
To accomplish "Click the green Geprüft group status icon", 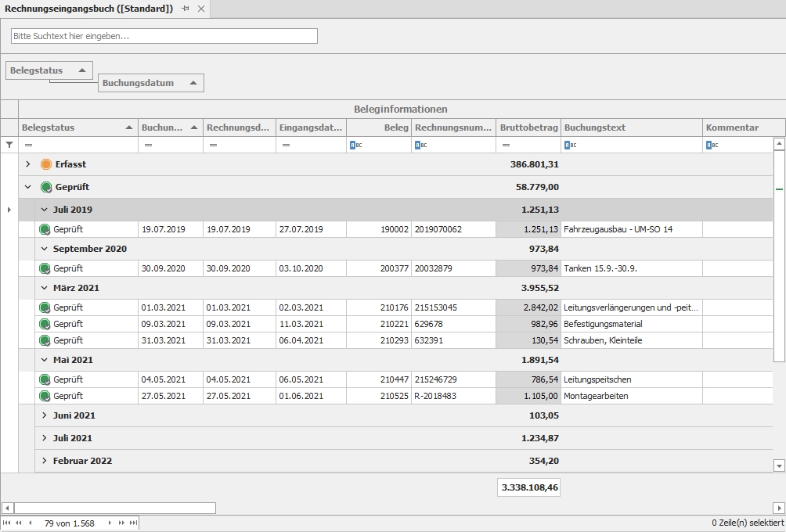I will coord(46,187).
